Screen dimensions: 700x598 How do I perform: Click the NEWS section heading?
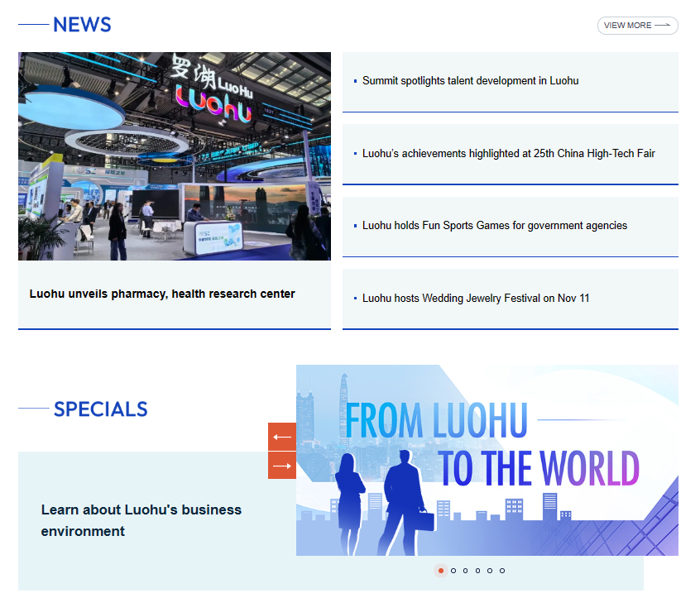82,25
